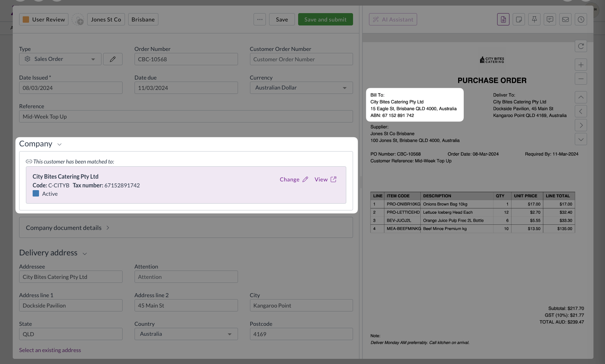Zoom in on the document with plus
The height and width of the screenshot is (364, 605).
pyautogui.click(x=581, y=65)
